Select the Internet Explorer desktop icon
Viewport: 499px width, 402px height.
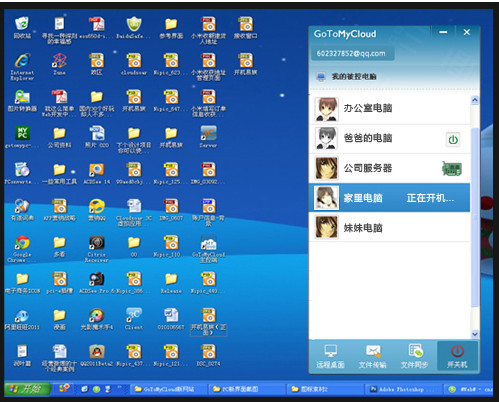click(22, 67)
